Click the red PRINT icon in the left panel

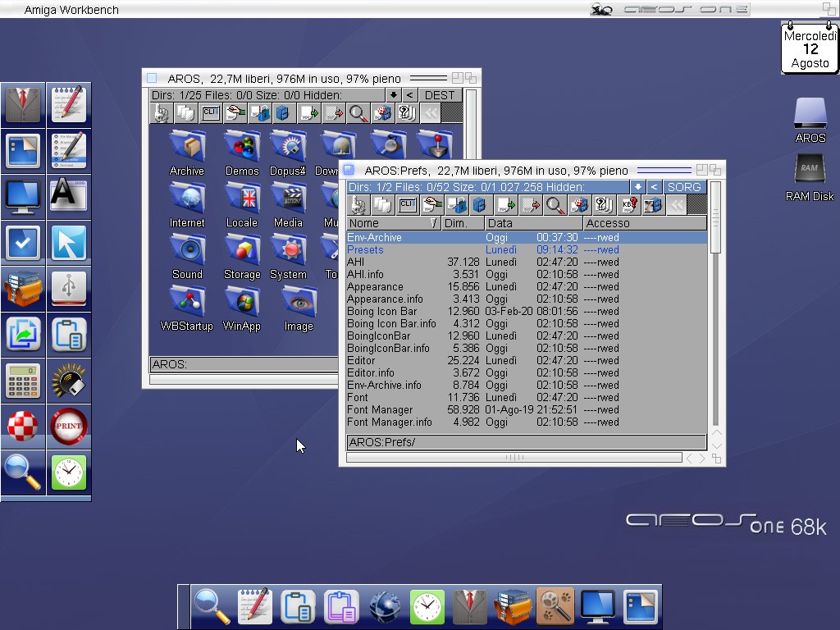point(69,427)
